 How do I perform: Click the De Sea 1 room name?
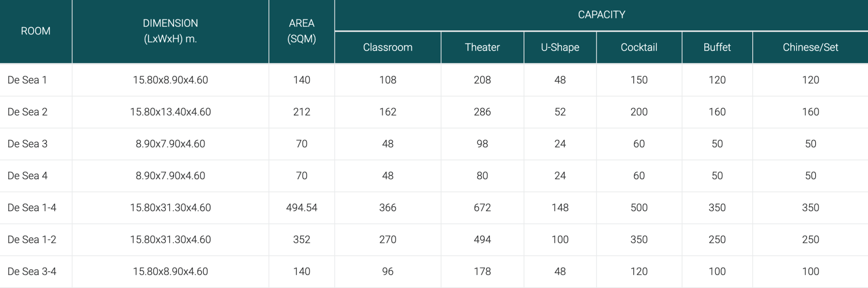click(x=27, y=80)
